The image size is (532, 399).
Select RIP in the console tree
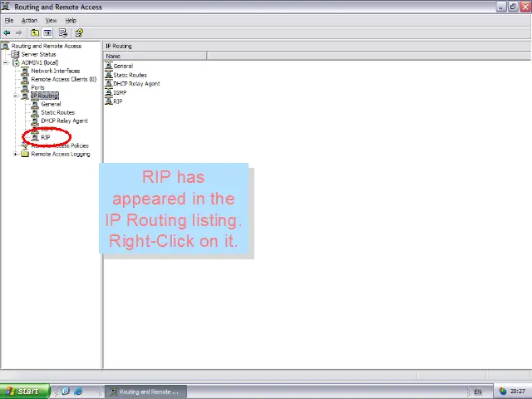pos(46,137)
